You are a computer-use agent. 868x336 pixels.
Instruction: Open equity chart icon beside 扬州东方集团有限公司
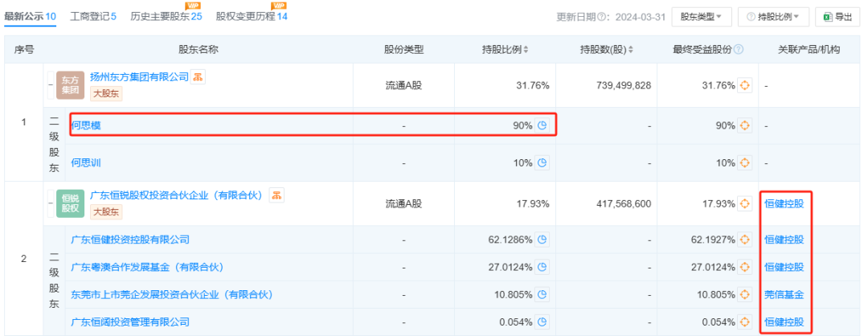[x=198, y=77]
